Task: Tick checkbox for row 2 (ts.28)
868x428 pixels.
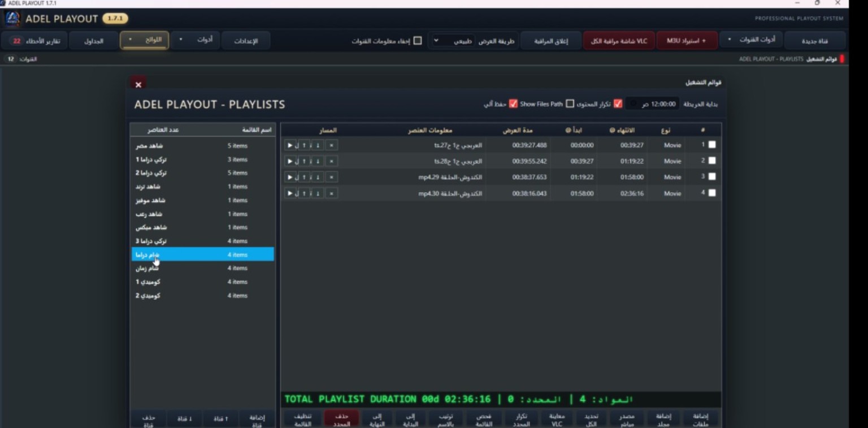Action: pos(712,161)
